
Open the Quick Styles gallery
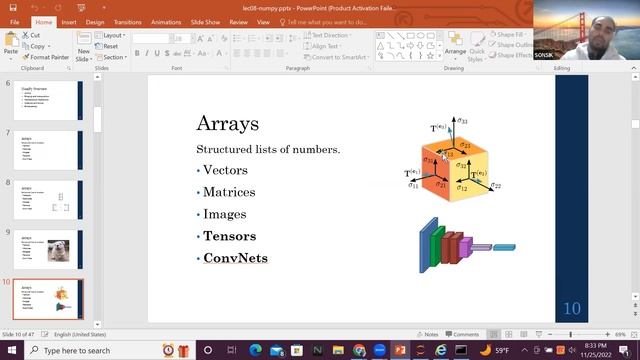coord(476,47)
